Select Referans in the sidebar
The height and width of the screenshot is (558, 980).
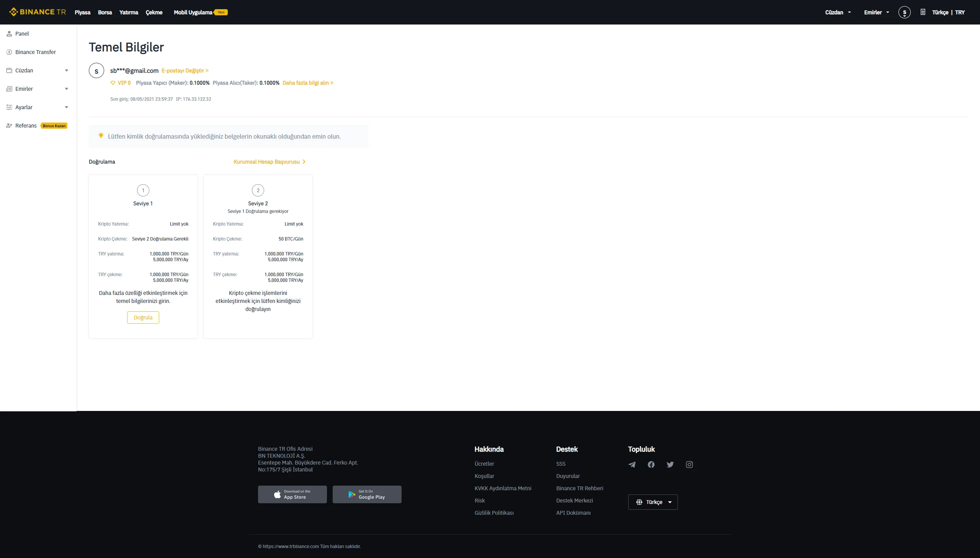[x=38, y=126]
